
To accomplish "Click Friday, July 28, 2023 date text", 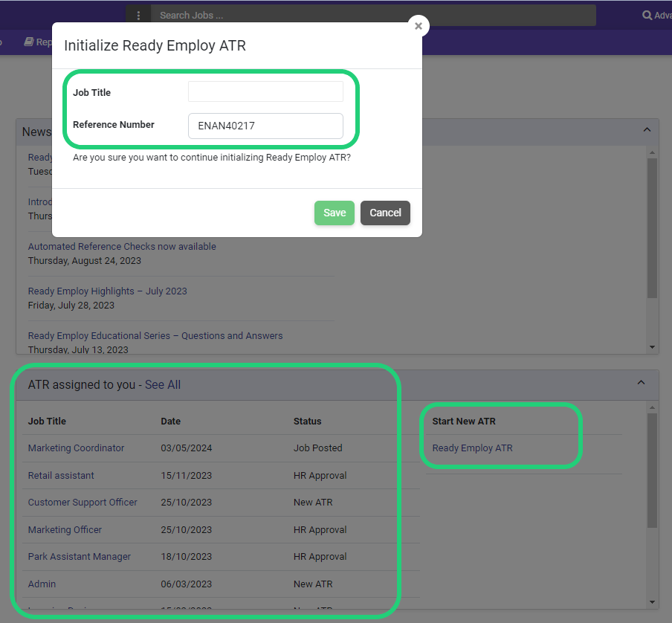I will click(x=71, y=305).
